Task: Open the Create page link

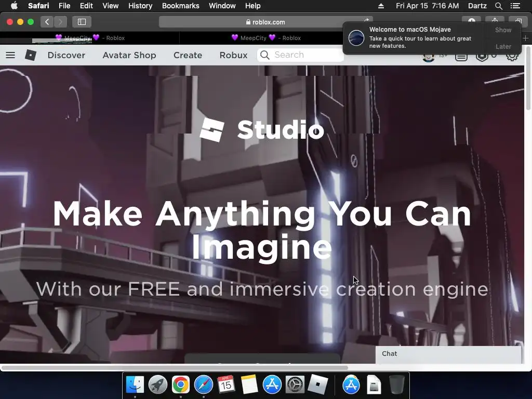Action: point(188,55)
